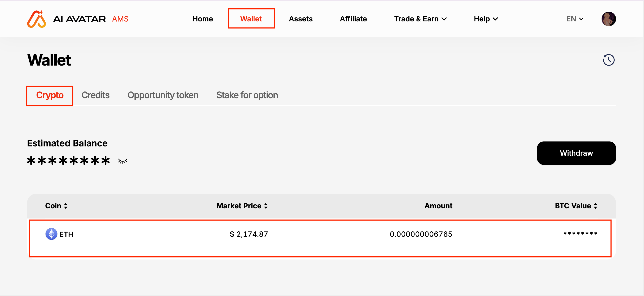Sort by BTC Value arrows icon
This screenshot has height=296, width=644.
(x=595, y=206)
